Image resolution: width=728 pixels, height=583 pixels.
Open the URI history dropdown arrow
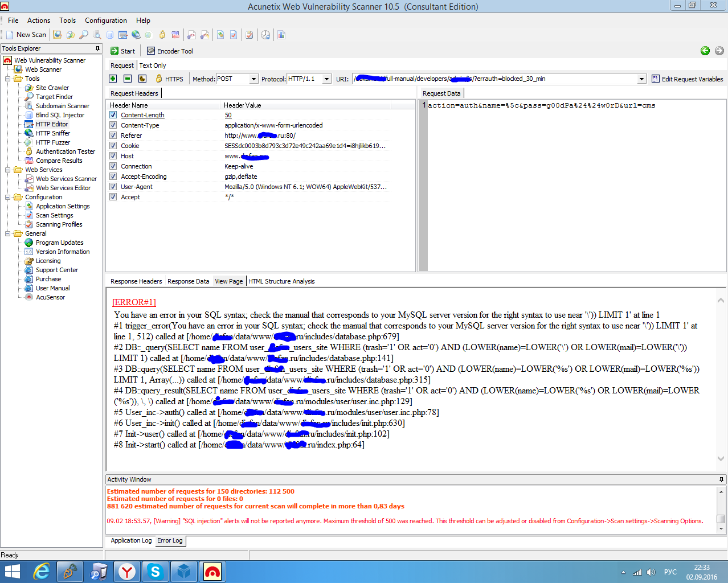tap(641, 79)
